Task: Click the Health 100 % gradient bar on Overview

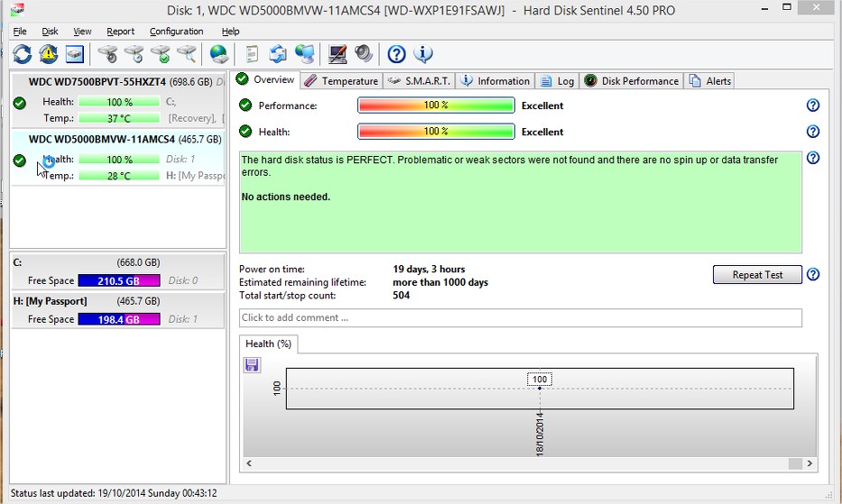Action: pyautogui.click(x=436, y=132)
